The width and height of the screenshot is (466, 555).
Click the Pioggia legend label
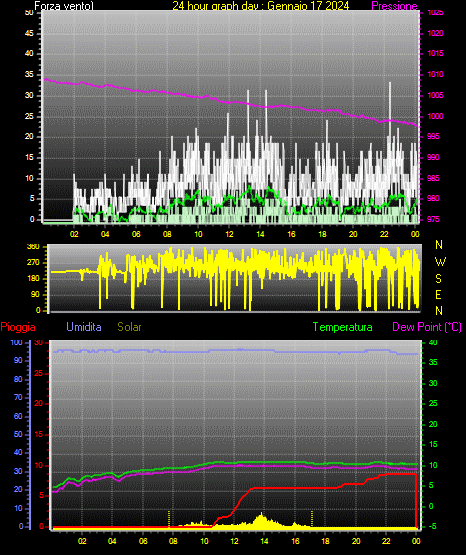coord(18,327)
